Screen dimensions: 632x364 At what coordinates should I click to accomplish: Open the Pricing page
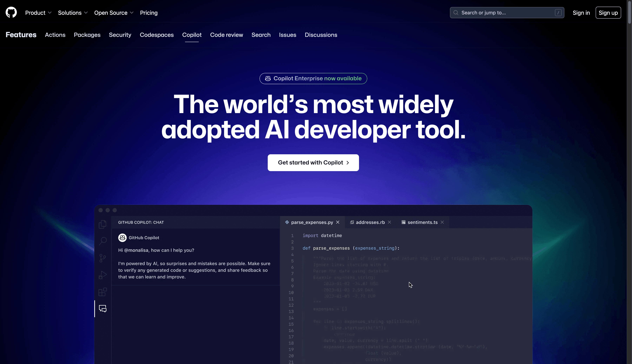click(x=149, y=13)
